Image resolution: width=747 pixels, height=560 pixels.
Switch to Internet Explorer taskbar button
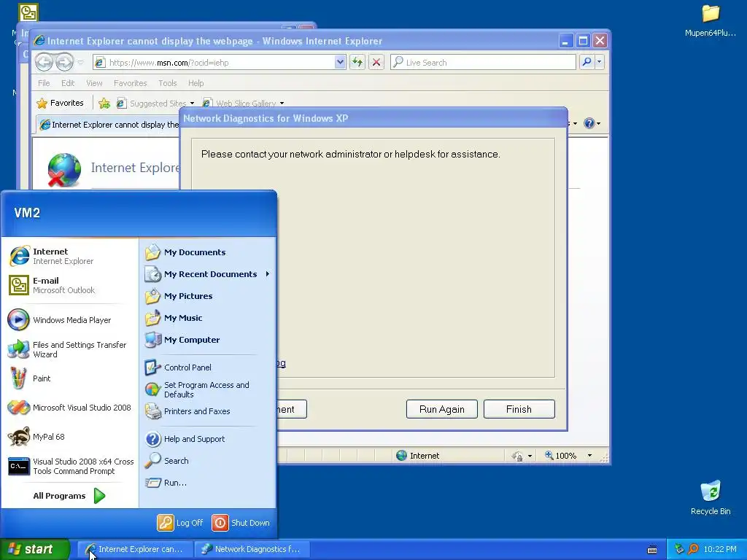(x=135, y=549)
